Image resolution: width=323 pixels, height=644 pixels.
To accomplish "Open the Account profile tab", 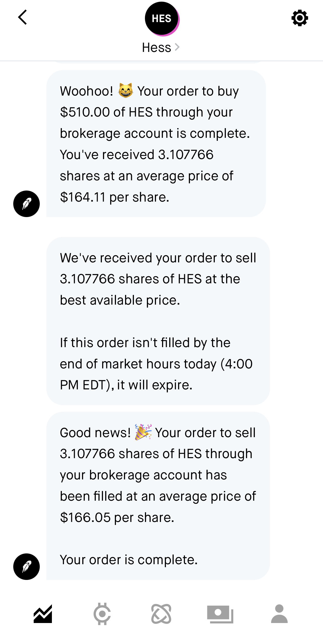I will tap(279, 614).
